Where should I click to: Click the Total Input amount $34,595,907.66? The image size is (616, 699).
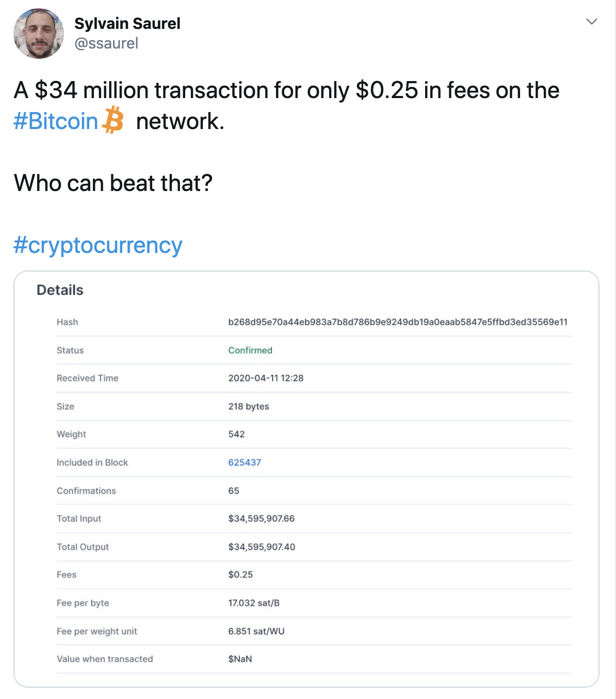261,519
